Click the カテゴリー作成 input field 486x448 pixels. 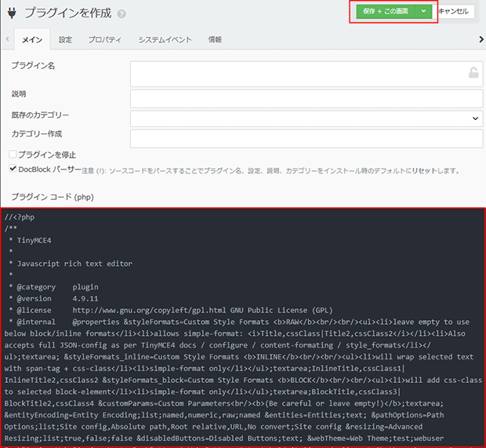coord(306,138)
